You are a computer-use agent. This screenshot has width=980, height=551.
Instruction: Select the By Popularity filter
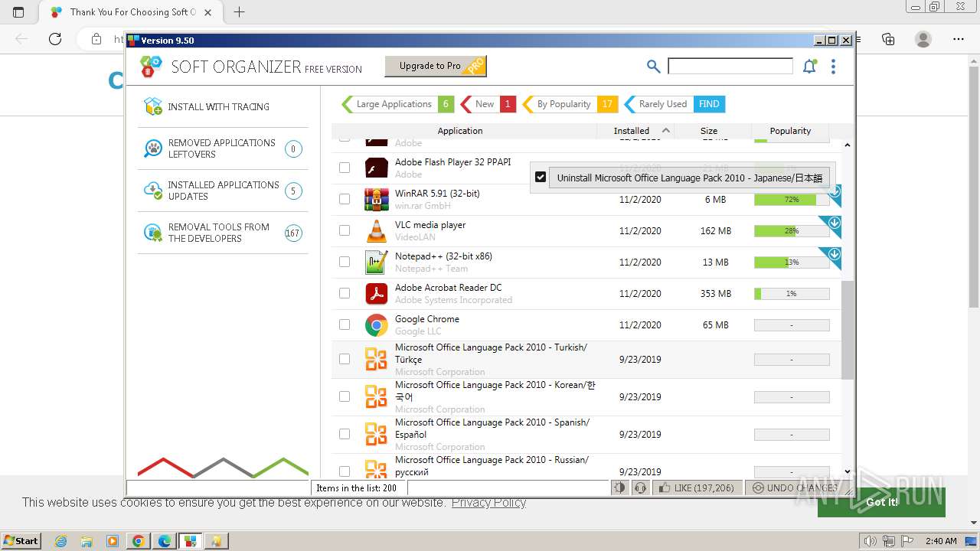coord(570,104)
